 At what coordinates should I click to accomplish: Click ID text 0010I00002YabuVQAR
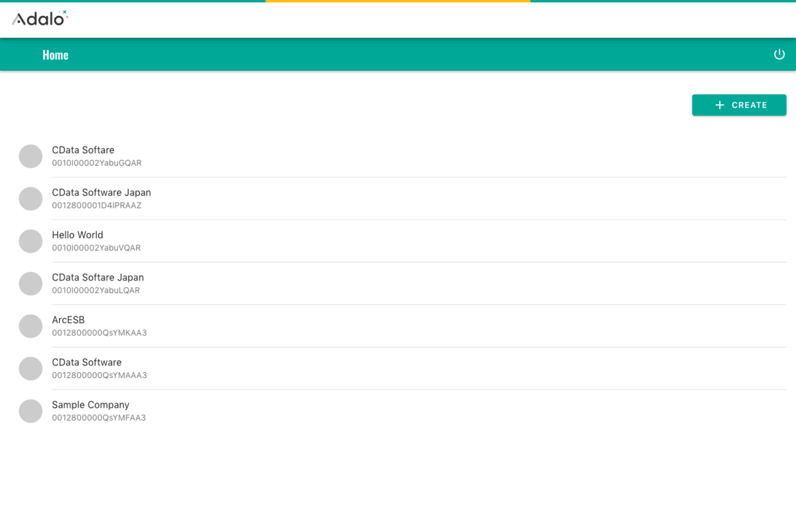tap(96, 248)
